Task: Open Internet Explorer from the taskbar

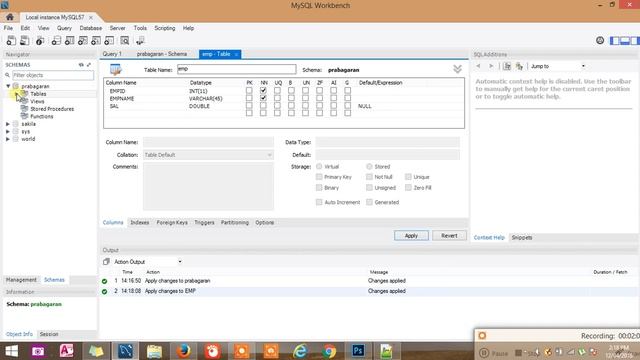Action: pyautogui.click(x=300, y=351)
